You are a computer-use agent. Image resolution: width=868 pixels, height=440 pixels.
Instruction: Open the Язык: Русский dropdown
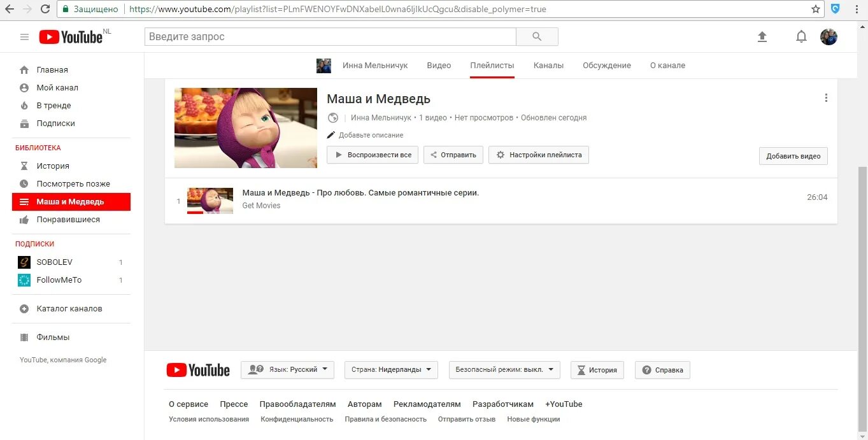coord(287,370)
